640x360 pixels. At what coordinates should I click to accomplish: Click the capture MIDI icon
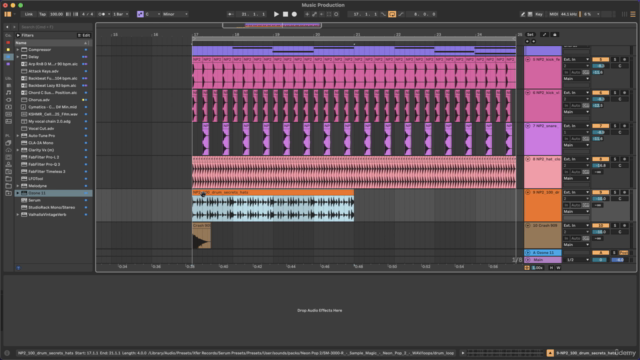pos(329,14)
